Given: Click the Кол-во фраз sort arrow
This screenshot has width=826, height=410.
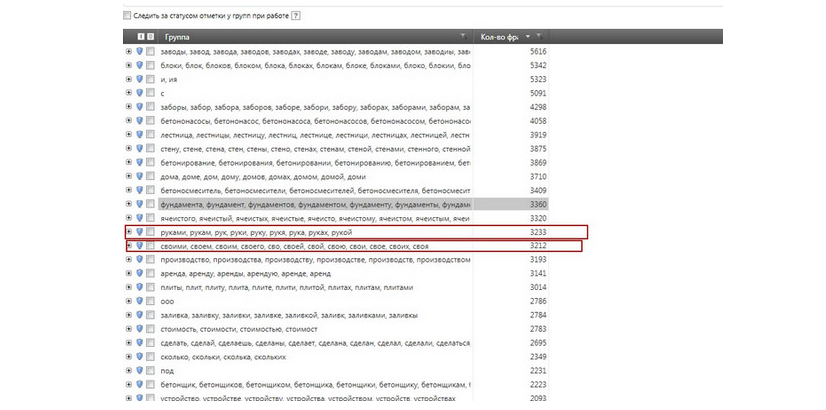Looking at the screenshot, I should point(527,37).
